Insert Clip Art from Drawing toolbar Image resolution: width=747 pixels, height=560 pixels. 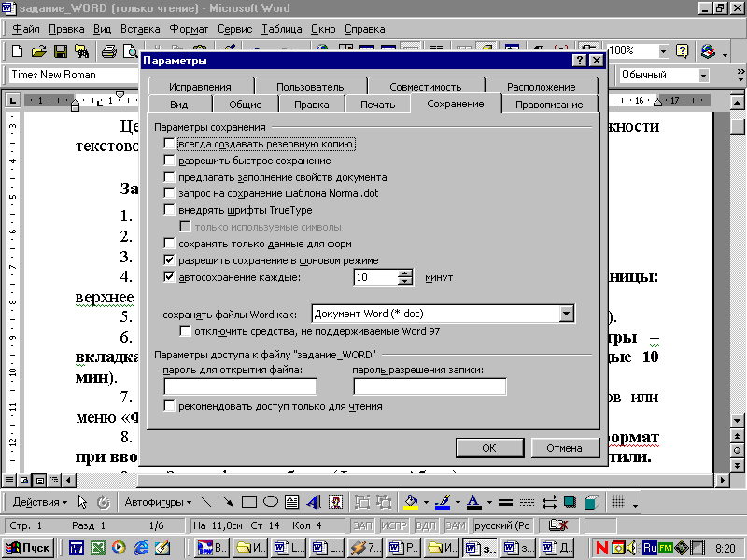(336, 501)
